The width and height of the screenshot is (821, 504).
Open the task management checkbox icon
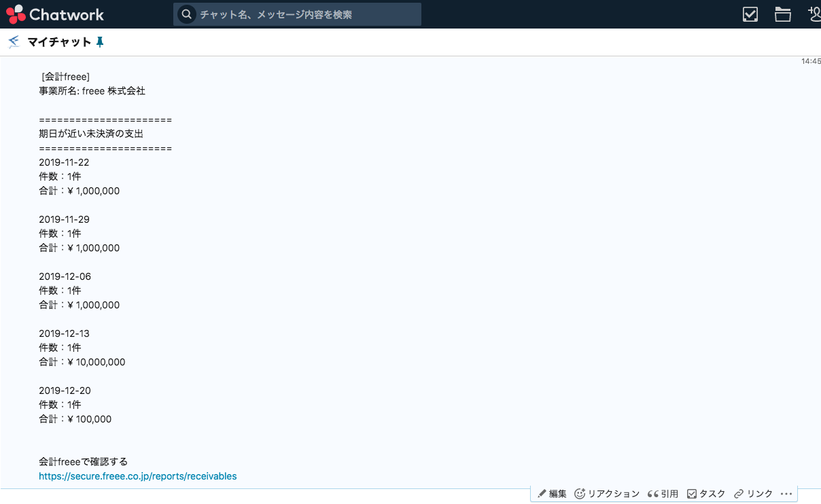[x=750, y=14]
